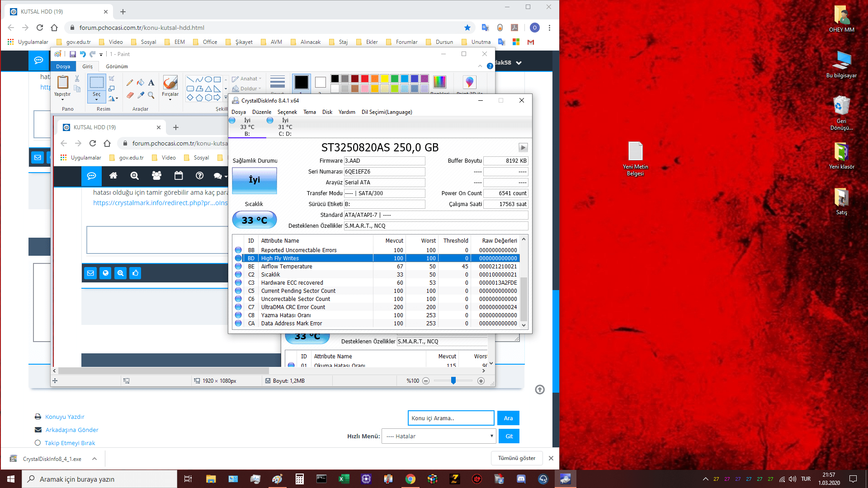Open the Tema menu in CrystalDiskInfo
Viewport: 868px width, 488px height.
309,112
